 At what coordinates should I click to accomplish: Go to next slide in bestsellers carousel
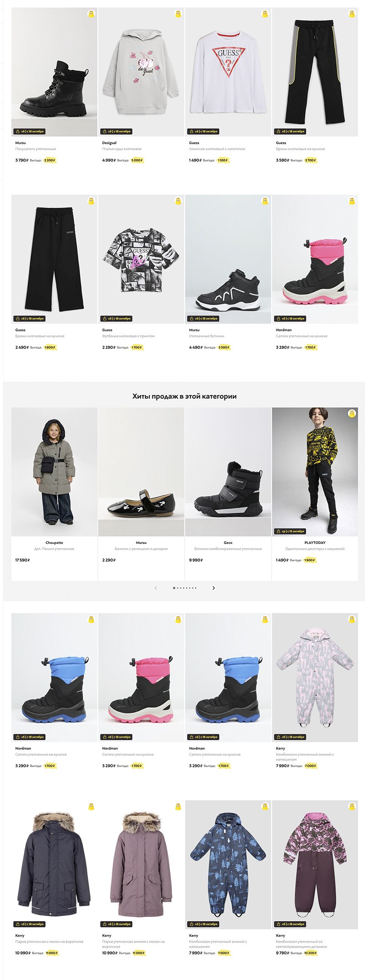(214, 588)
